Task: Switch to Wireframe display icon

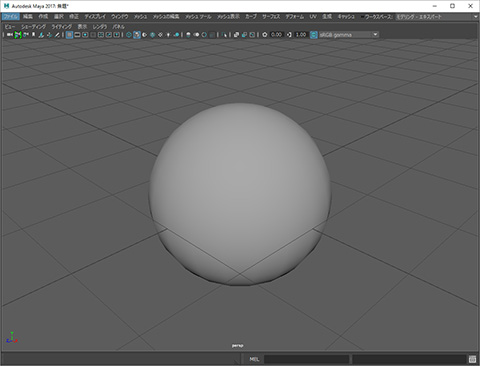Action: [x=129, y=35]
